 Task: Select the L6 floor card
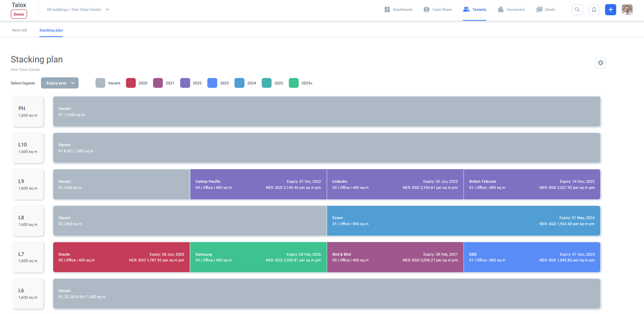tap(28, 294)
